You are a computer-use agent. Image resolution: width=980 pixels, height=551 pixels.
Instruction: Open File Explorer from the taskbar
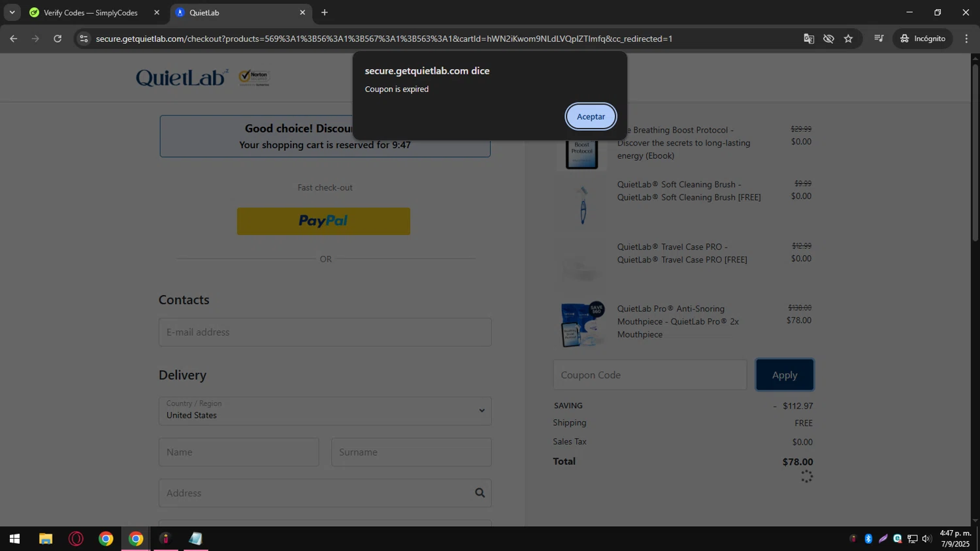pos(45,539)
